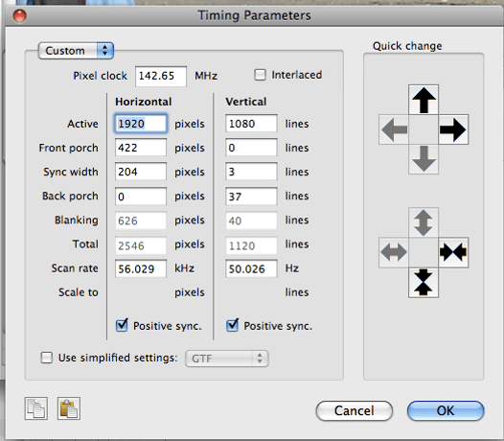Check Use simplified settings
The width and height of the screenshot is (504, 441).
(47, 358)
